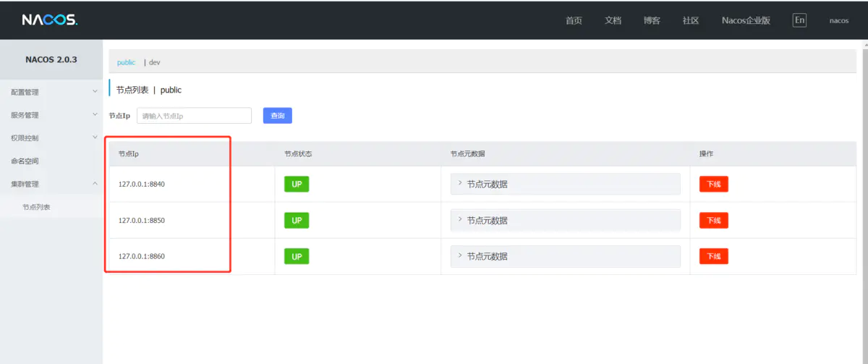Click 下线 for node 127.0.0.1:8860

click(713, 256)
